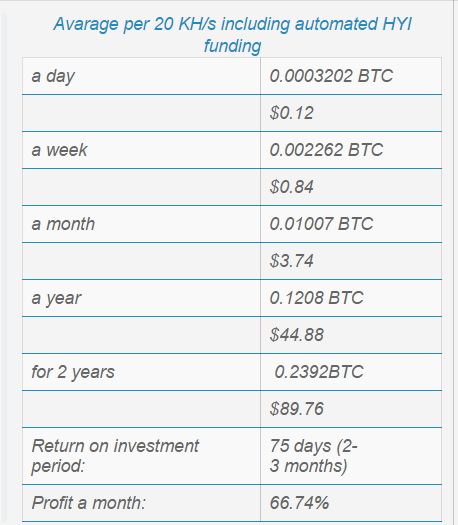Click the $0.84 weekly dollar amount
Screen dimensions: 458x525
[x=292, y=187]
